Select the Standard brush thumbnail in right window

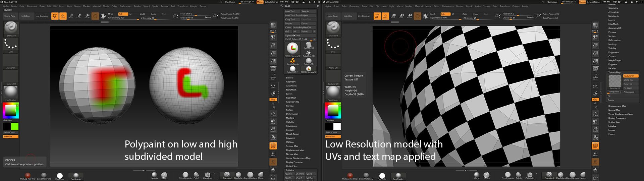333,28
